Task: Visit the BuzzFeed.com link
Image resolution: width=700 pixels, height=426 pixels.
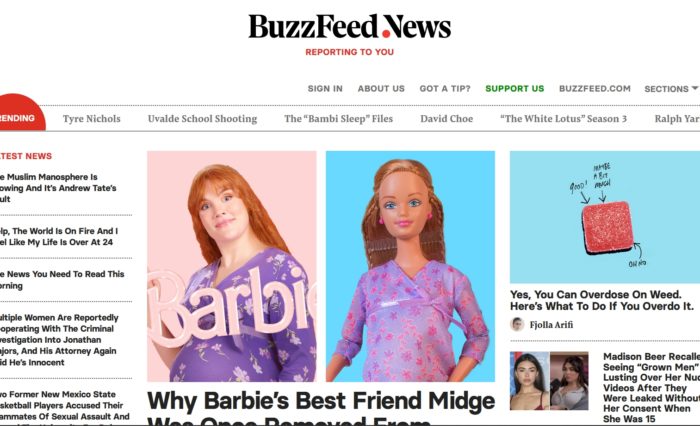Action: pyautogui.click(x=595, y=88)
